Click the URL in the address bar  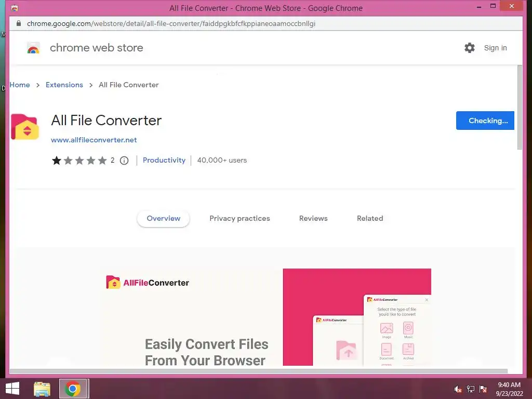[x=171, y=23]
